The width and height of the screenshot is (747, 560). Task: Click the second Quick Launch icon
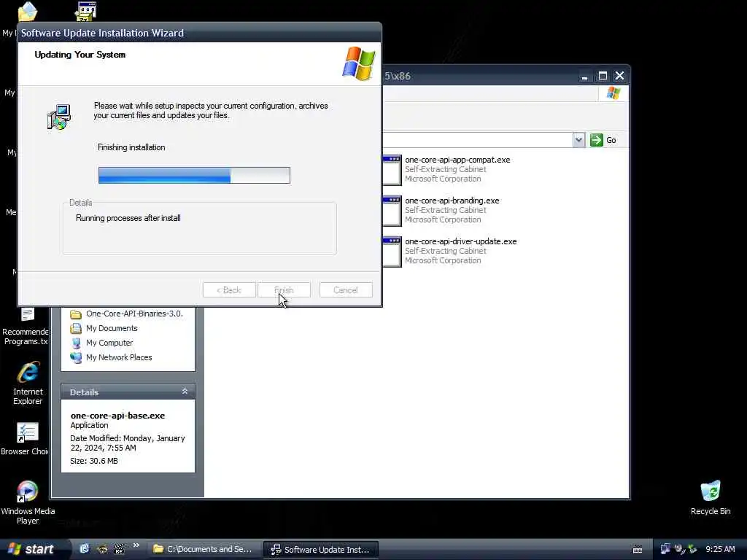point(102,549)
